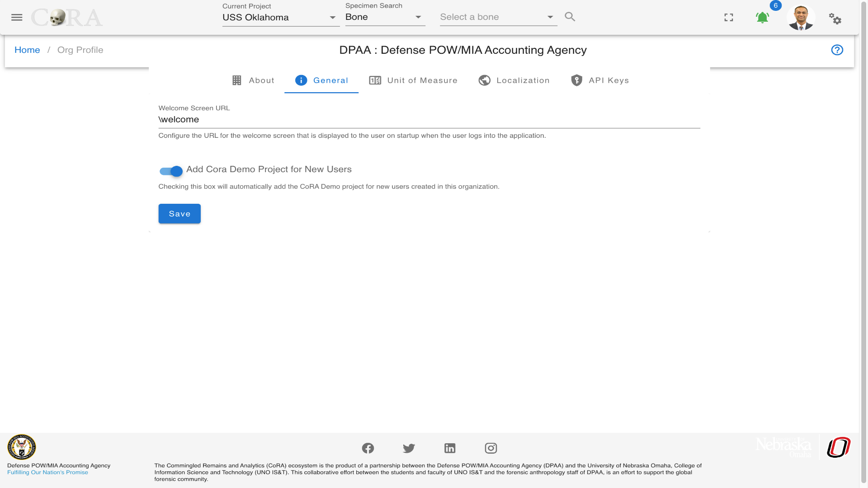Click the Save button
Image resolution: width=868 pixels, height=488 pixels.
(179, 214)
